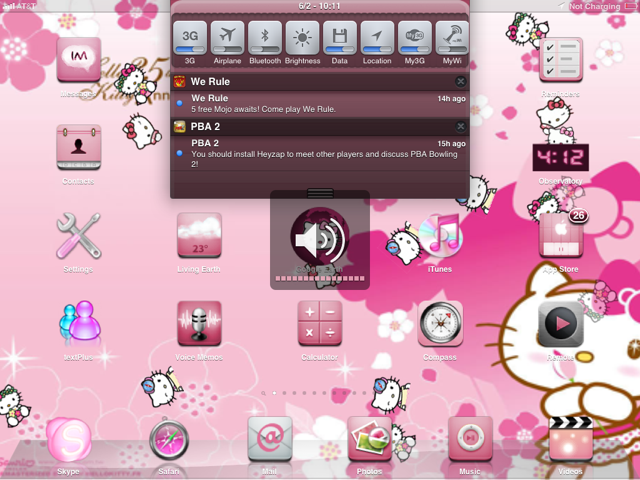Open Mail from the dock
This screenshot has width=640, height=480.
click(x=270, y=439)
